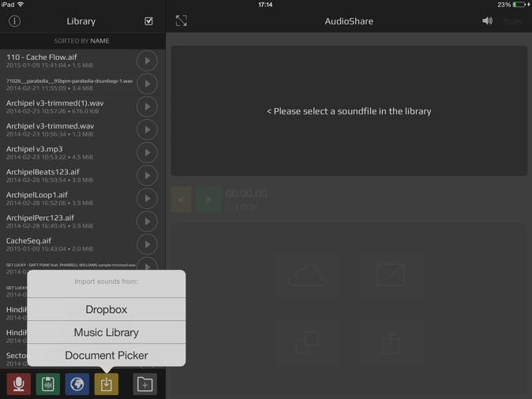Click the dimmed yellow rewind button

[181, 199]
